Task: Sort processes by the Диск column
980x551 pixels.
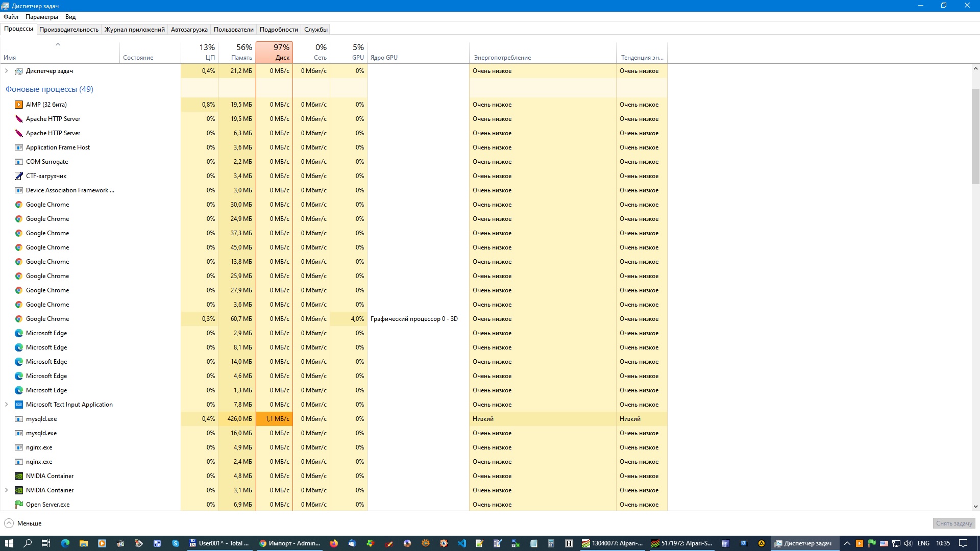Action: point(275,52)
